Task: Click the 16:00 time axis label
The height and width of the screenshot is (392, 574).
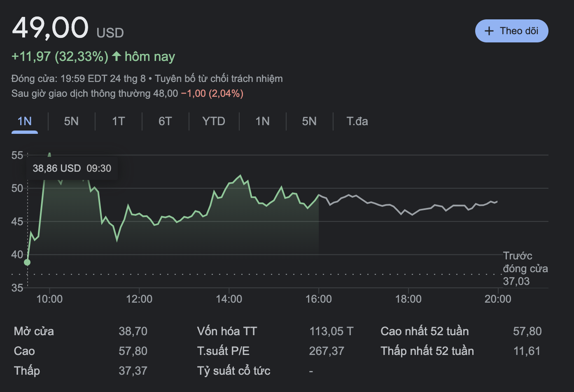Action: point(318,299)
